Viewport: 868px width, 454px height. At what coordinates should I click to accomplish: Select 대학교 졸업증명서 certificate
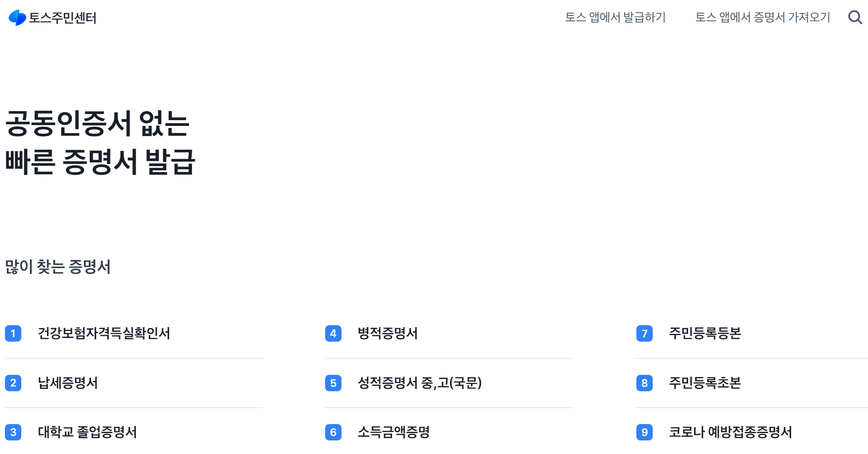pos(88,431)
